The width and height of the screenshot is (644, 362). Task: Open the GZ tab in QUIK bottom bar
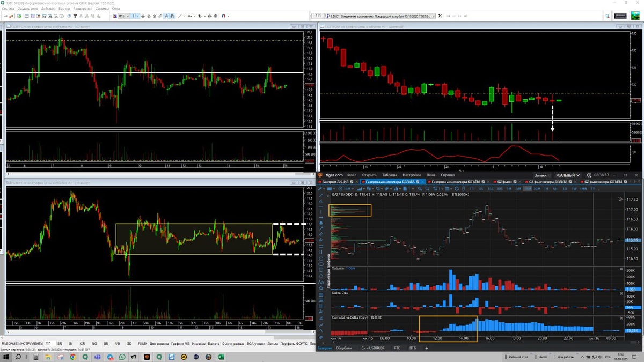click(x=48, y=343)
